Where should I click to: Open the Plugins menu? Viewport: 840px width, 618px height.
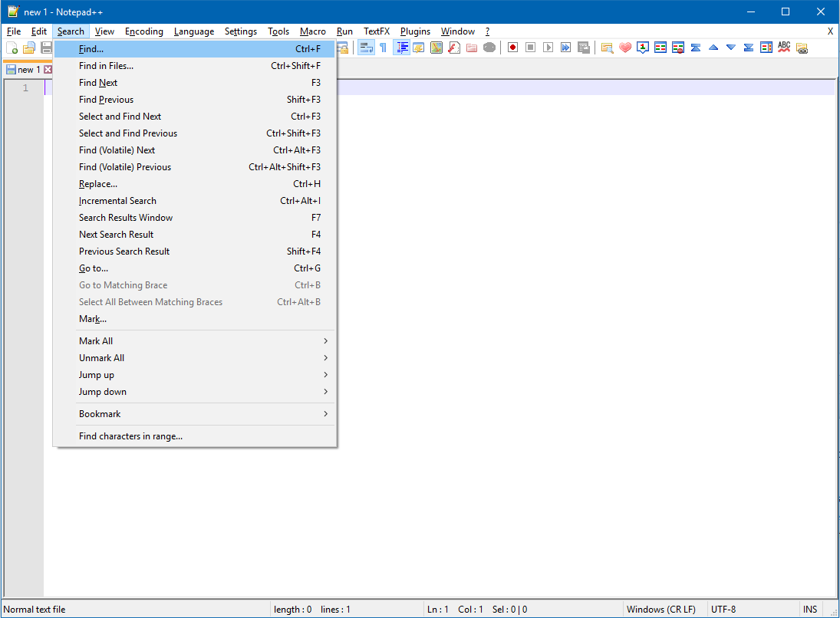tap(415, 31)
